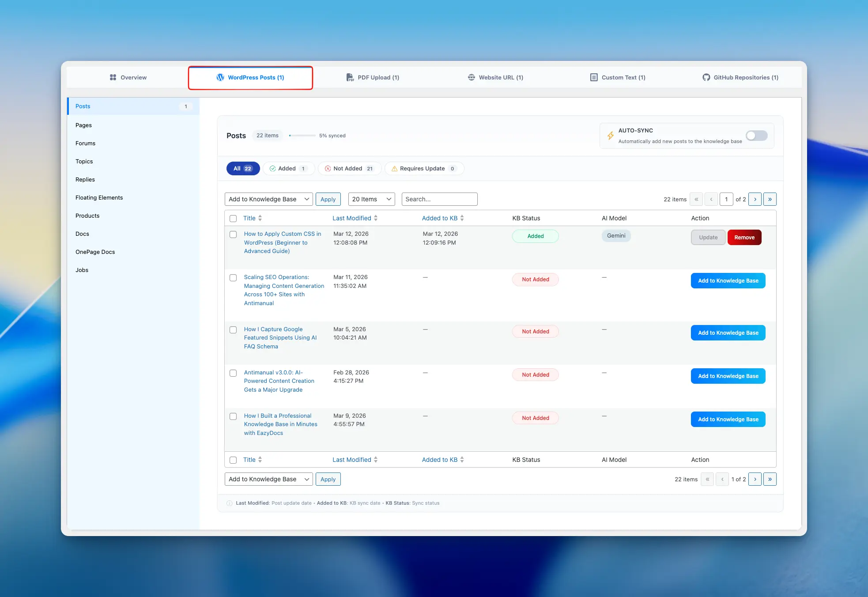Select Pages in the left sidebar
This screenshot has width=868, height=597.
pyautogui.click(x=83, y=125)
